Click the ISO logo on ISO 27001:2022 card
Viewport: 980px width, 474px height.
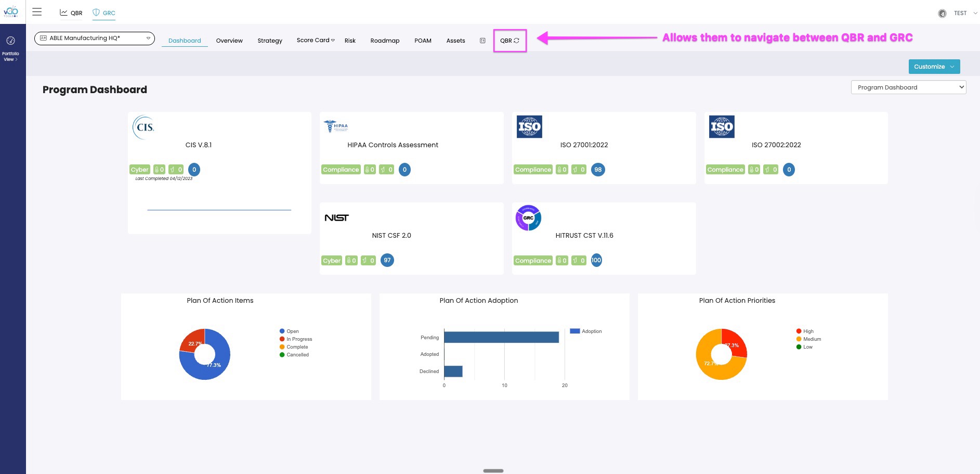click(529, 127)
